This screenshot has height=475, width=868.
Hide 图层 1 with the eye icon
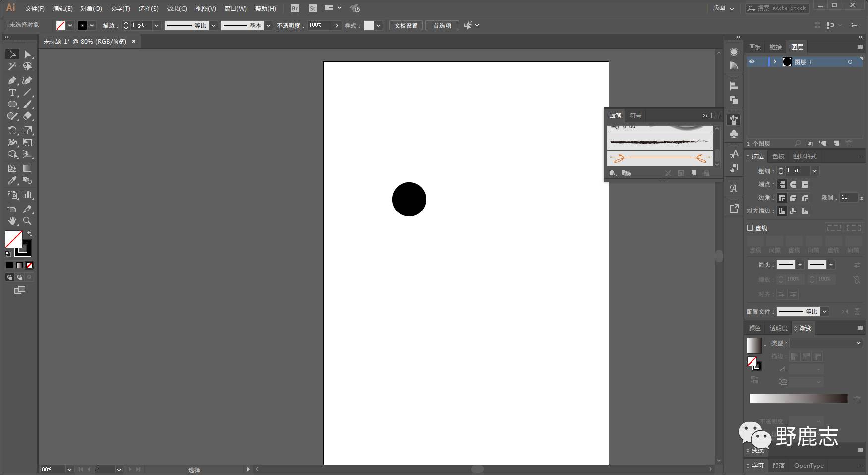(752, 62)
